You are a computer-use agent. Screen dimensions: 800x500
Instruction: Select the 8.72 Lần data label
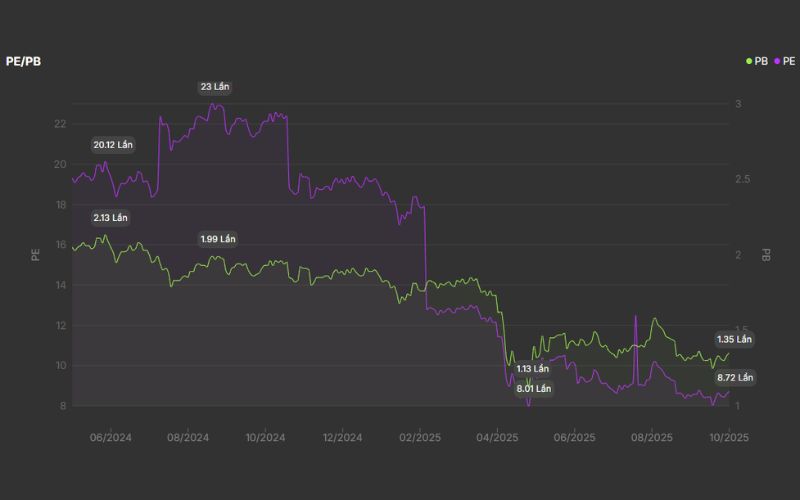click(735, 378)
